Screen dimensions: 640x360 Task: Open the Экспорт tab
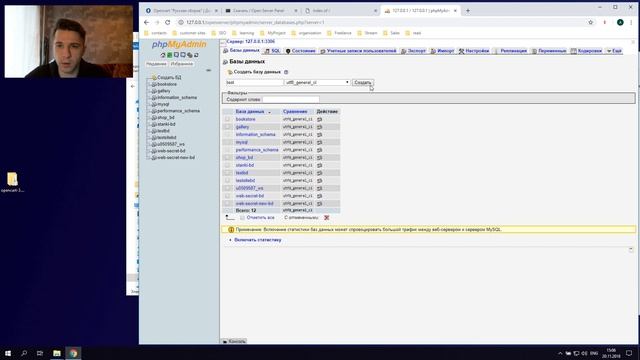[413, 51]
